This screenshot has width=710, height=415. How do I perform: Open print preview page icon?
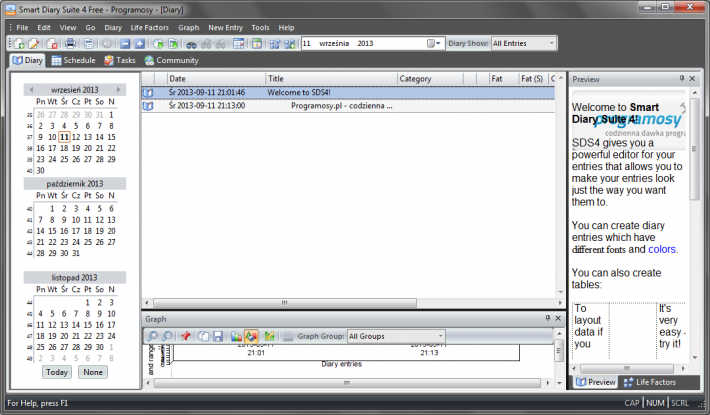pos(89,43)
